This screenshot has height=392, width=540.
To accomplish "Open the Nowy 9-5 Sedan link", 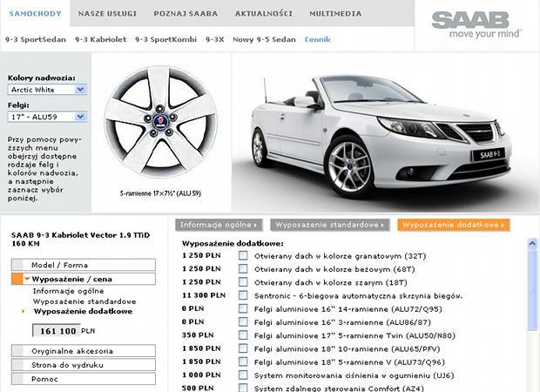I will (x=264, y=39).
